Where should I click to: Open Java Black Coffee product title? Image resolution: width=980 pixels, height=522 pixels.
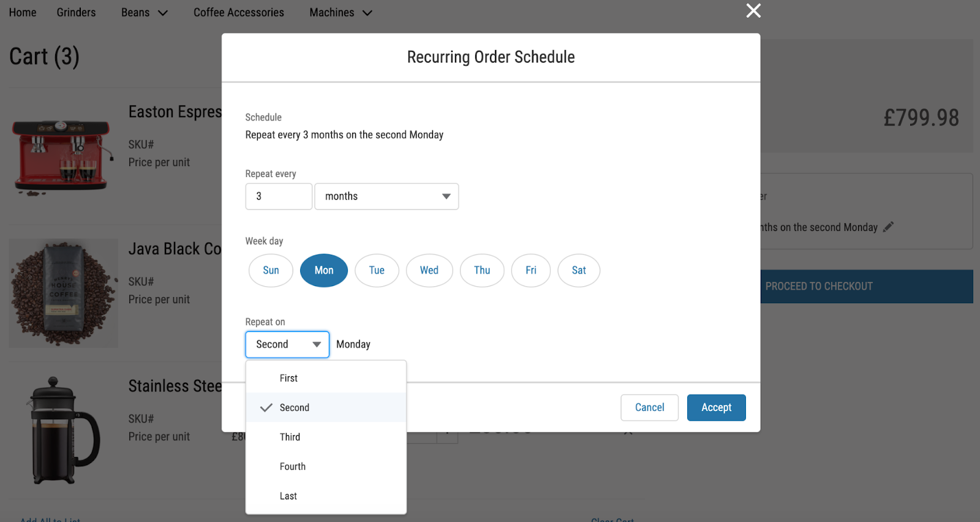coord(175,249)
